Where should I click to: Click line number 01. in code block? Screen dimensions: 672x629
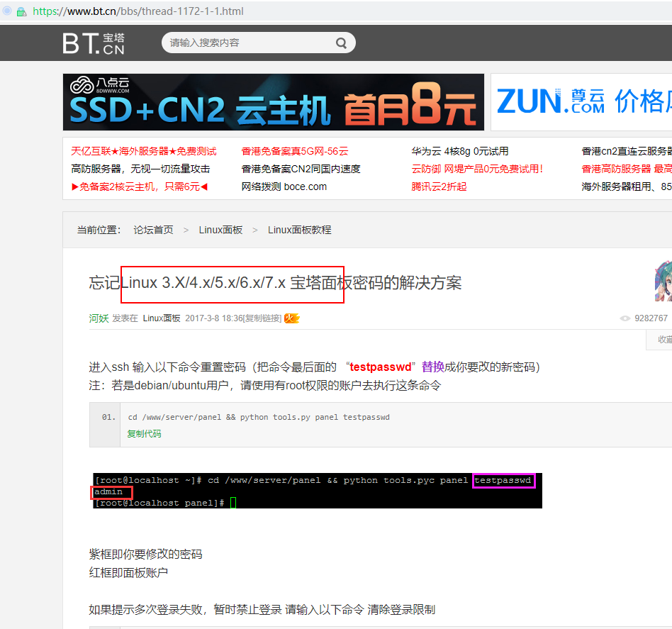[x=109, y=417]
